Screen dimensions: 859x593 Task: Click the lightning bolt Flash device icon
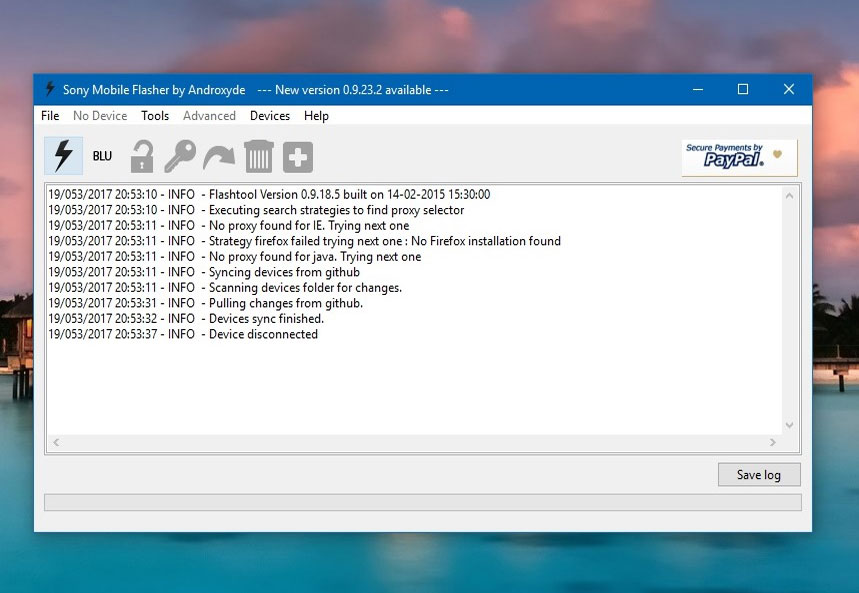64,156
